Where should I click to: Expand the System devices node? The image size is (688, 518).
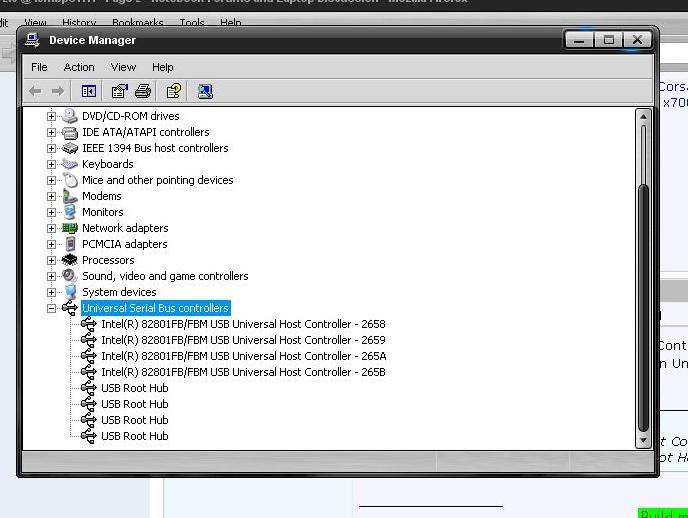tap(51, 293)
